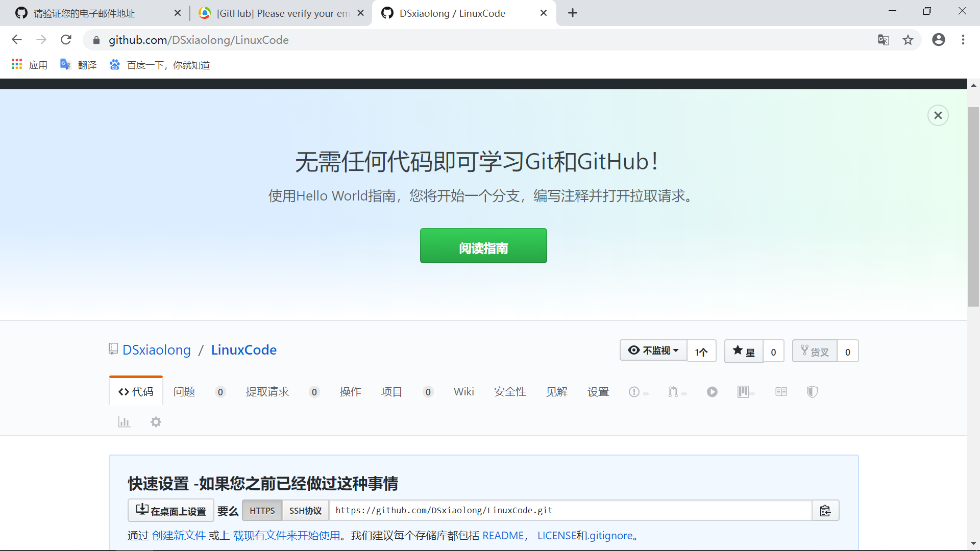Expand the Unwatch dropdown menu
Viewport: 980px width, 551px height.
tap(653, 350)
